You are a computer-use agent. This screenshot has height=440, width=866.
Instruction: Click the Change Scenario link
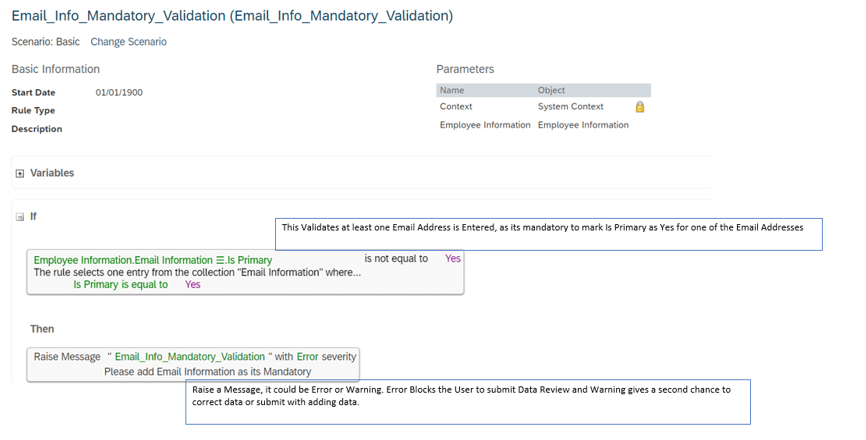(x=128, y=42)
